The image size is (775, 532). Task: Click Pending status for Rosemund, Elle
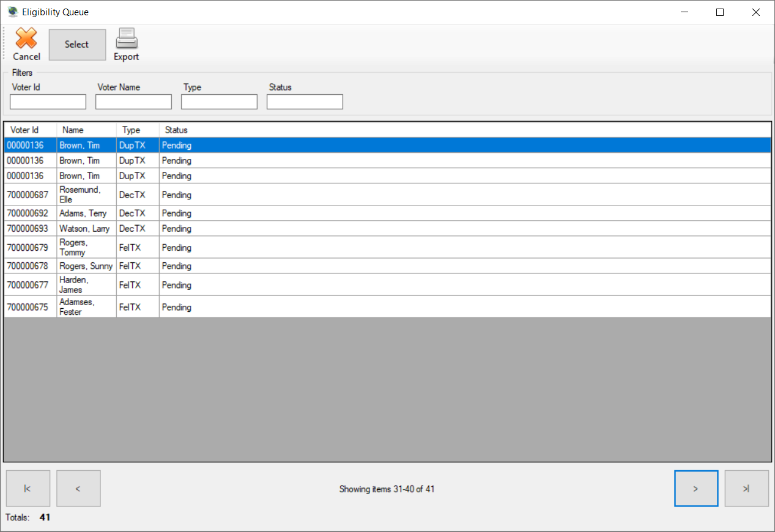tap(465, 194)
